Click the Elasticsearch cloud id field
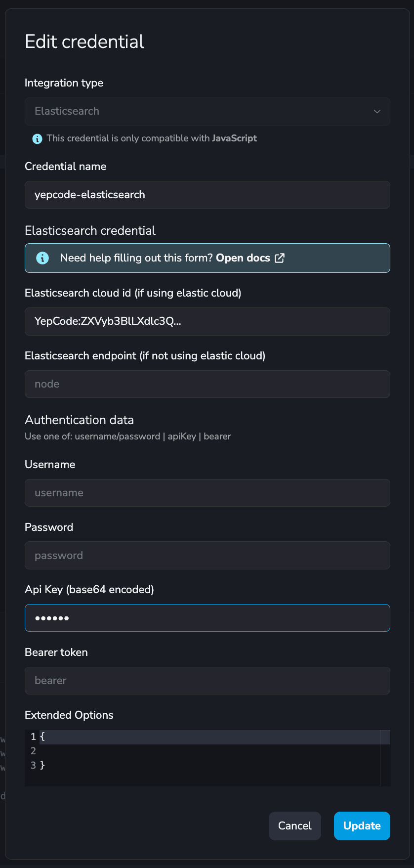Viewport: 414px width, 868px height. [x=207, y=321]
